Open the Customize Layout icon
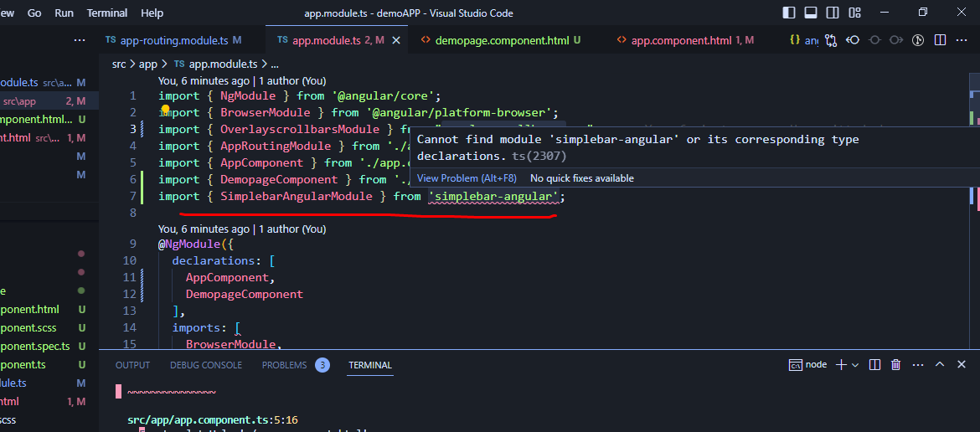This screenshot has height=432, width=980. (854, 13)
